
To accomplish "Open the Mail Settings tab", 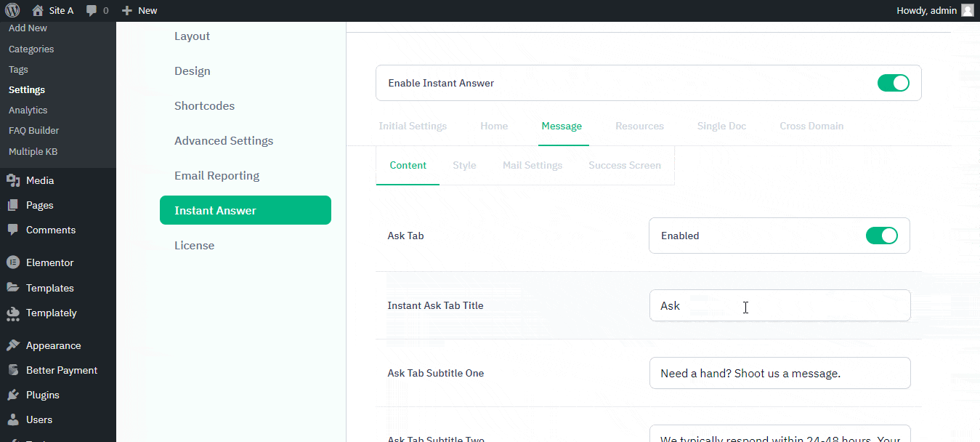I will click(532, 165).
